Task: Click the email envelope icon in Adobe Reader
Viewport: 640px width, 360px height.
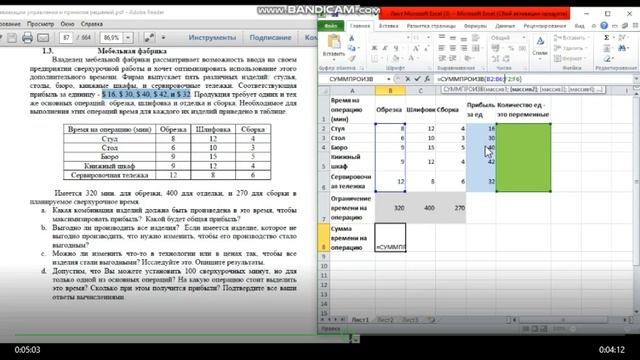Action: tap(43, 38)
